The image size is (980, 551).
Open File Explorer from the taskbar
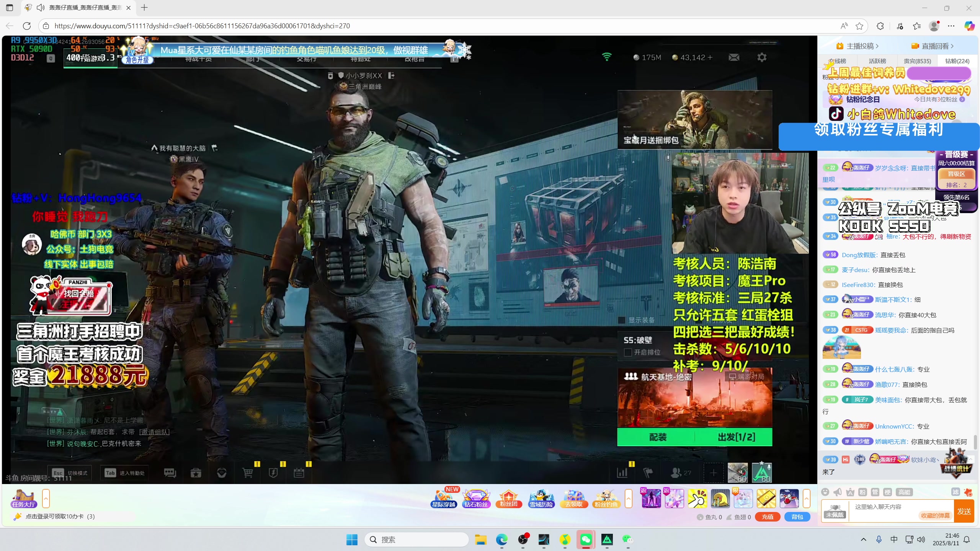tap(480, 540)
